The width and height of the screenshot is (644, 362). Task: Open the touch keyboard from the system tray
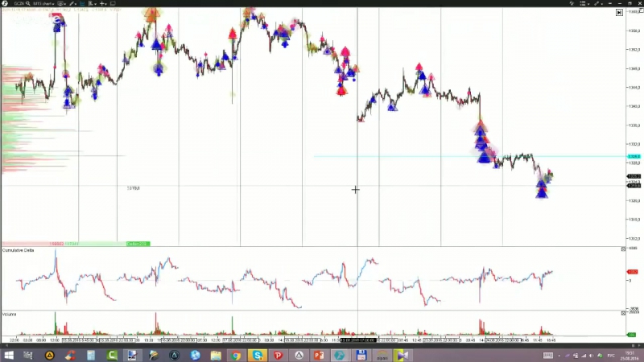pos(548,356)
